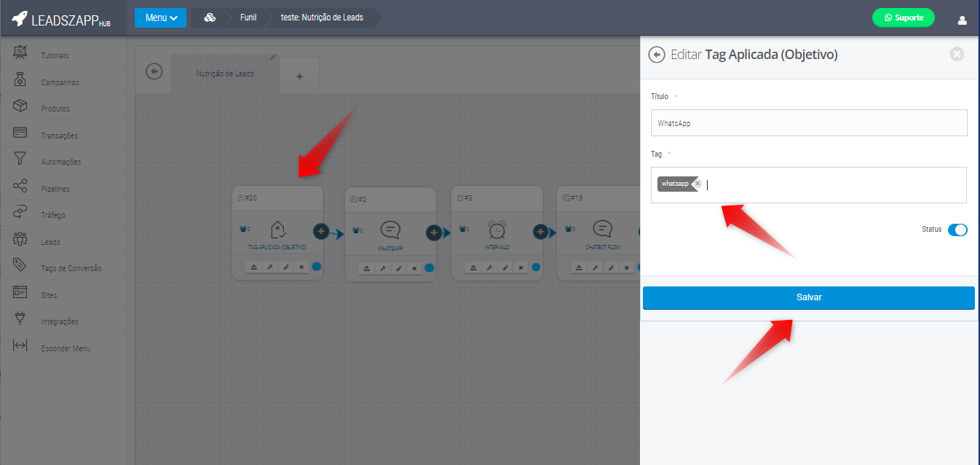Image resolution: width=980 pixels, height=465 pixels.
Task: Click the Automações funnel icon in sidebar
Action: pyautogui.click(x=20, y=159)
